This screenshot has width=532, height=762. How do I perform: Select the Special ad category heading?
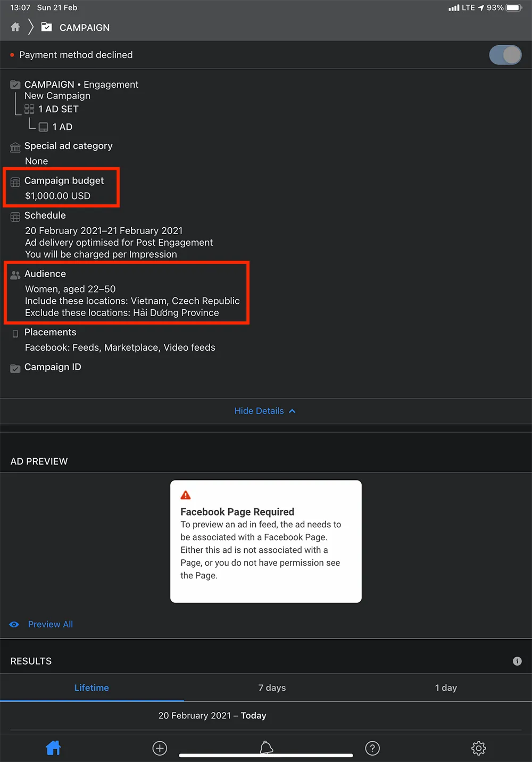click(x=69, y=146)
